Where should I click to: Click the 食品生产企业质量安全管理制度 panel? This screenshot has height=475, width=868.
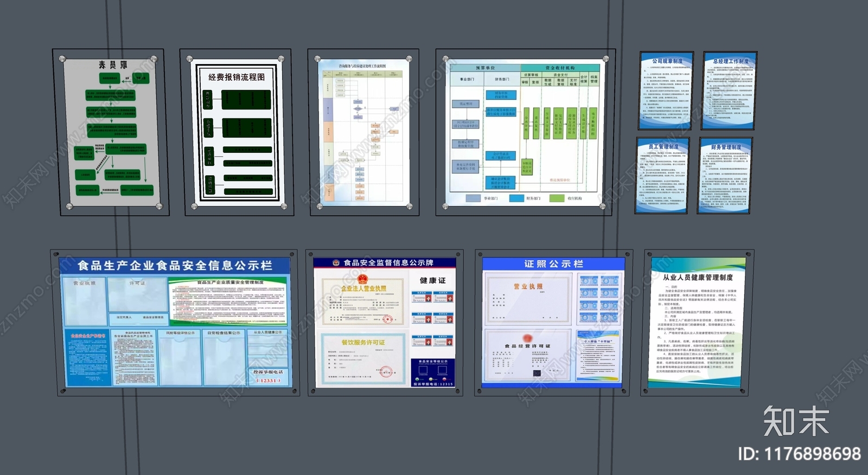click(x=227, y=301)
